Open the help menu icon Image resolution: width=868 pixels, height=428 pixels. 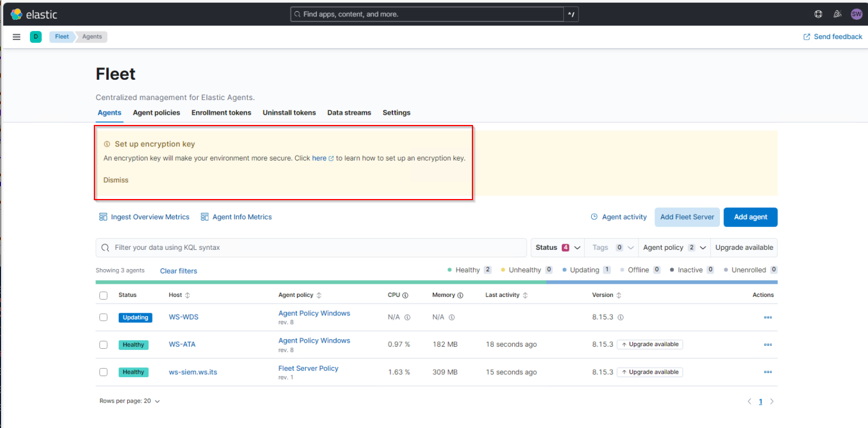[818, 14]
